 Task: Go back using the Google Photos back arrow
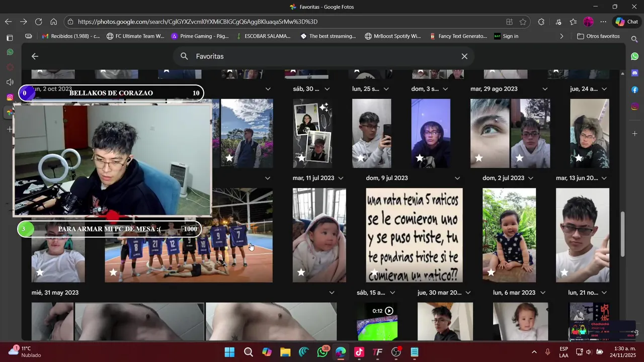(x=35, y=56)
